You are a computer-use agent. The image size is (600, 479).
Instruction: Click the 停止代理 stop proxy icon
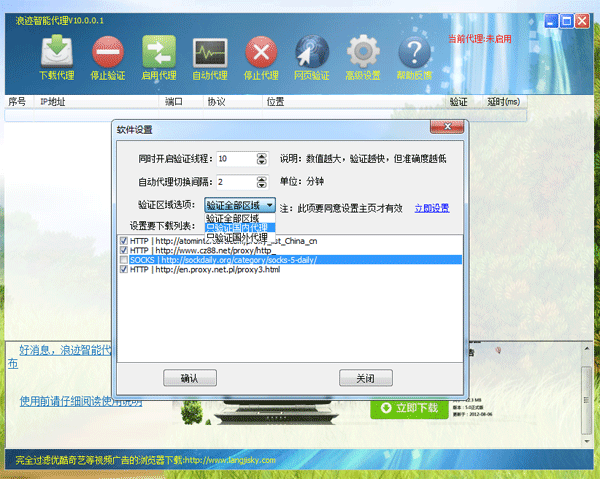[x=261, y=55]
